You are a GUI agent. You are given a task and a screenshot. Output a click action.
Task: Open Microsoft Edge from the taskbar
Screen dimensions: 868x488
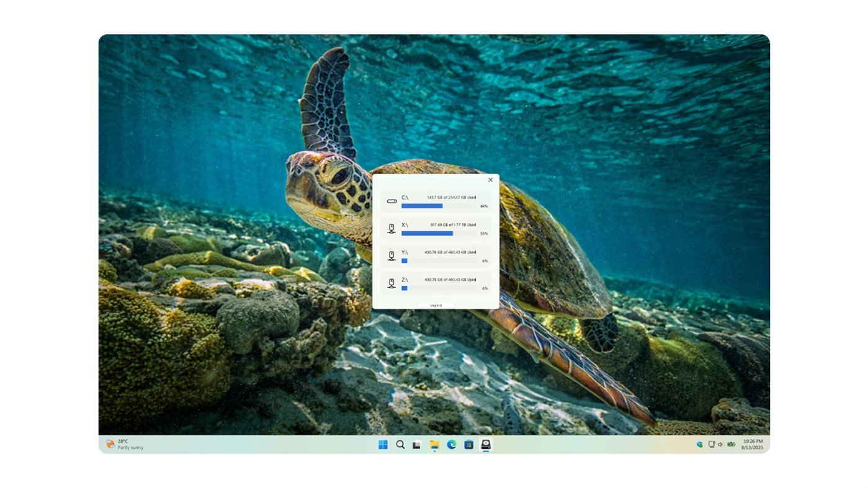(x=451, y=444)
